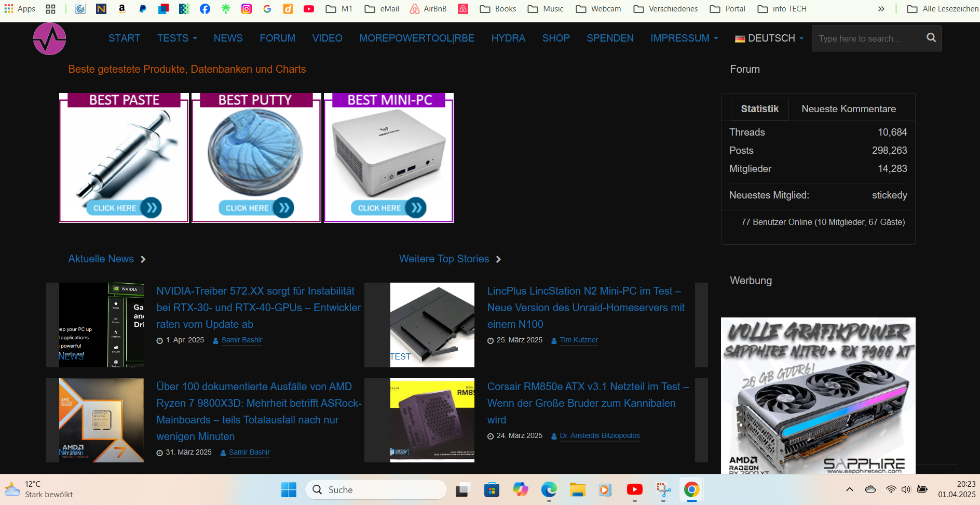Image resolution: width=980 pixels, height=505 pixels.
Task: Open the media player taskbar icon
Action: (605, 489)
